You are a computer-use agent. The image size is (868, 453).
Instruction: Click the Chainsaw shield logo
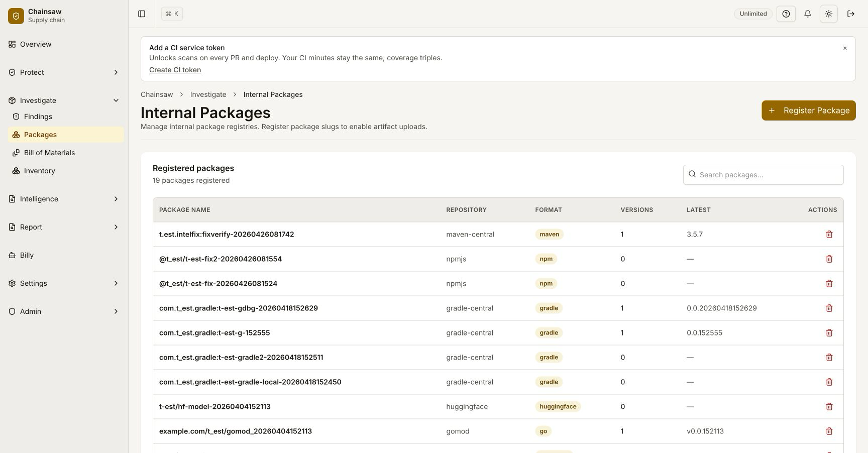point(16,16)
